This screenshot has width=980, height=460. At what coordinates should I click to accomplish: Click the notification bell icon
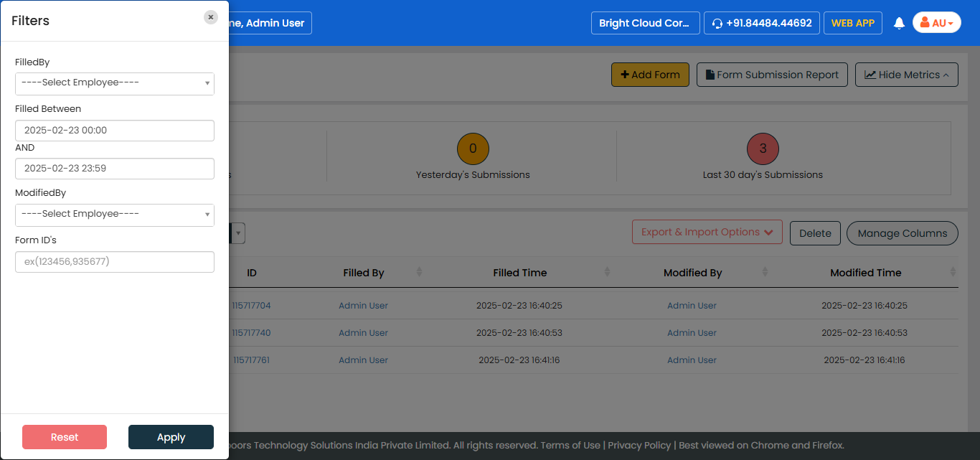click(899, 23)
